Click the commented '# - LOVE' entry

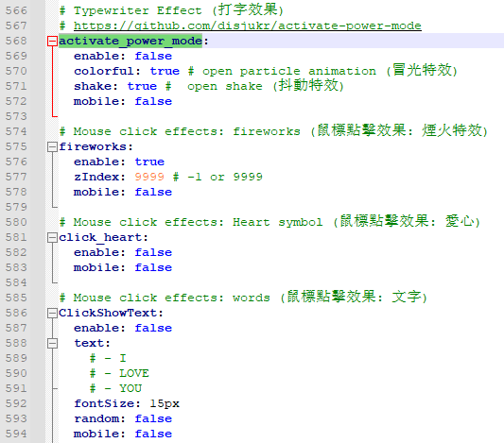[x=119, y=373]
